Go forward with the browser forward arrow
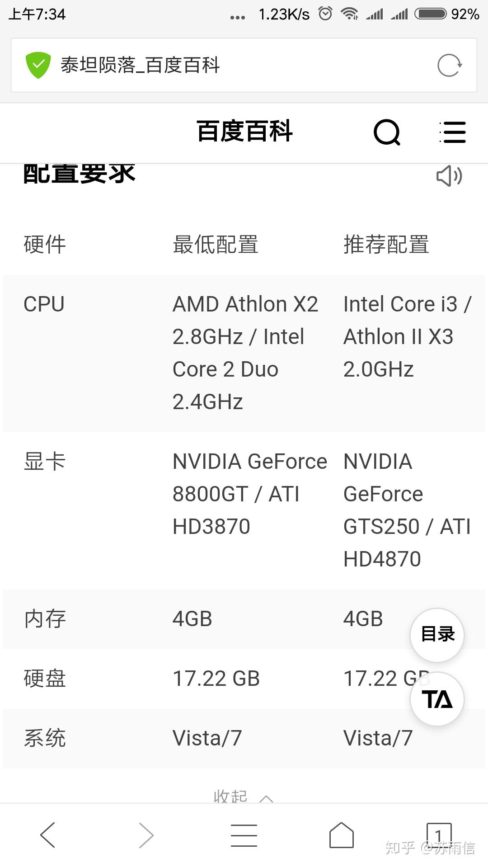Screen dimensions: 488x868 [x=146, y=835]
